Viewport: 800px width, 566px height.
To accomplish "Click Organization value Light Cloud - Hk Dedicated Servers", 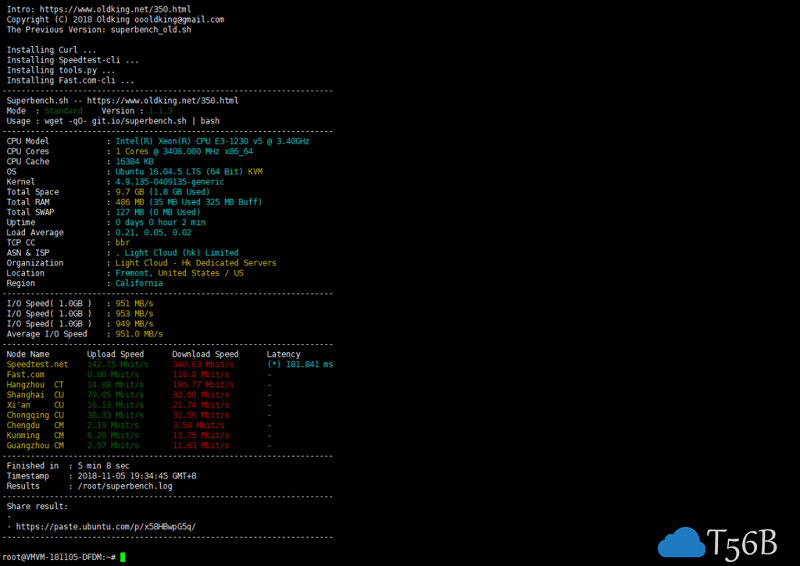I will click(x=195, y=263).
